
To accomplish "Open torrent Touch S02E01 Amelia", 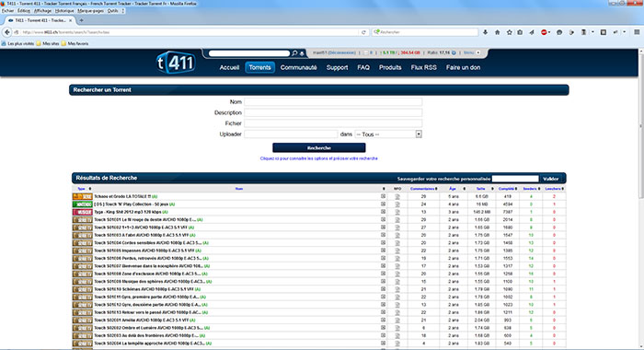I will coord(142,321).
